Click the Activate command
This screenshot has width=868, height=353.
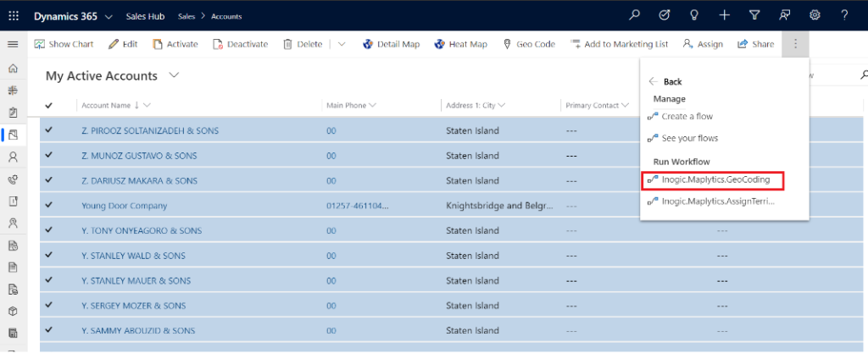click(x=175, y=44)
